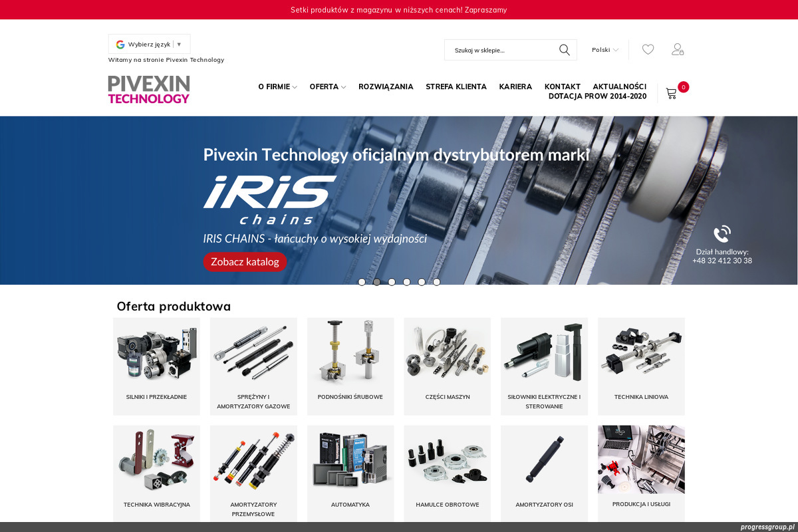This screenshot has height=532, width=798.
Task: Click the Zobacz katalog button
Action: (x=245, y=261)
